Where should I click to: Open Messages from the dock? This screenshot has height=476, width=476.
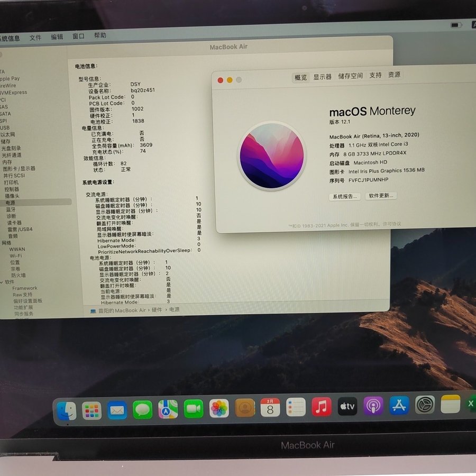142,409
